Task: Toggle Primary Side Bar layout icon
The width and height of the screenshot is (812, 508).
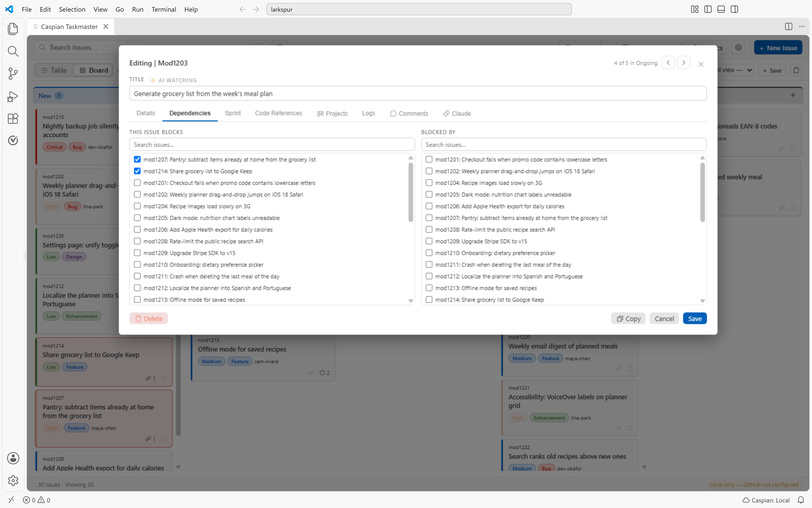Action: click(708, 9)
